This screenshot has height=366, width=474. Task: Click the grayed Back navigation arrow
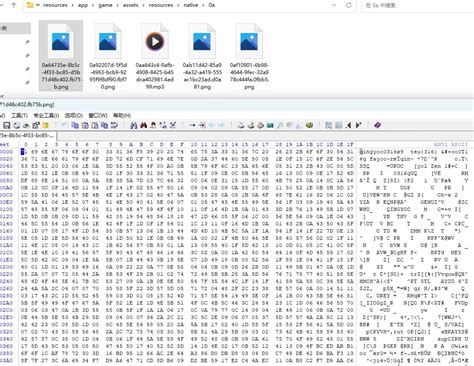coord(212,125)
